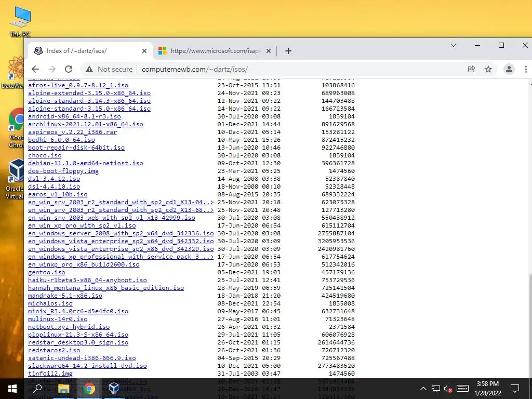Viewport: 532px width, 399px height.
Task: Download debian-11.1.0-amd64-netinst.iso
Action: click(86, 163)
